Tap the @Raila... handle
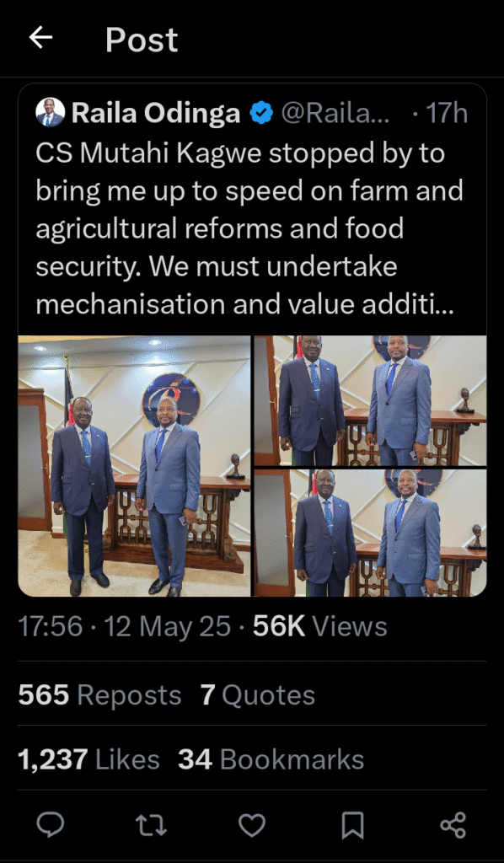504x863 pixels. pyautogui.click(x=335, y=114)
